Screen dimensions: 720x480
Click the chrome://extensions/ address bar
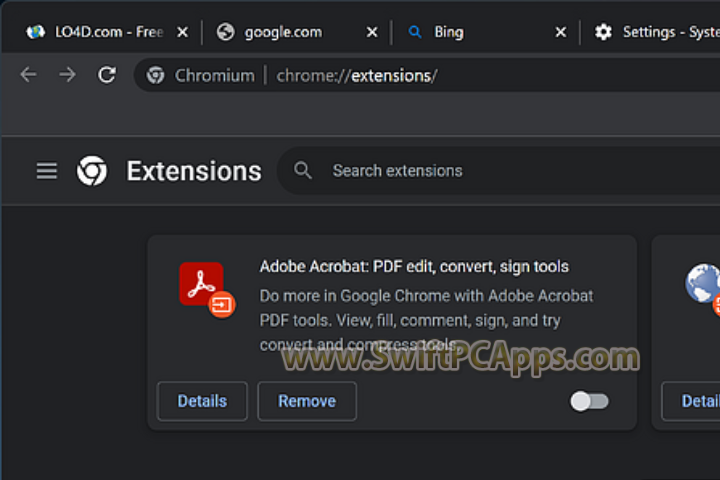pyautogui.click(x=427, y=75)
